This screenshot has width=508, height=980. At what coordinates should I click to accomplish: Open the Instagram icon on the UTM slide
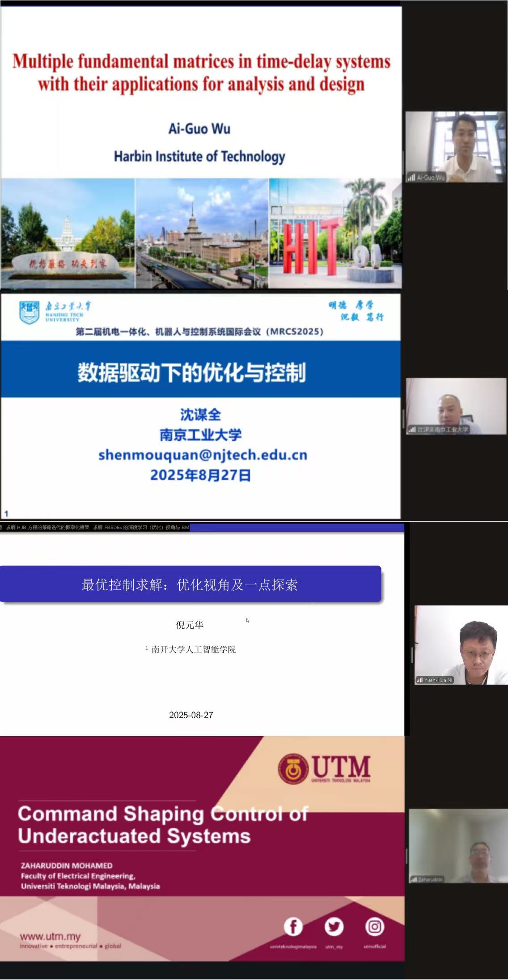coord(375,926)
